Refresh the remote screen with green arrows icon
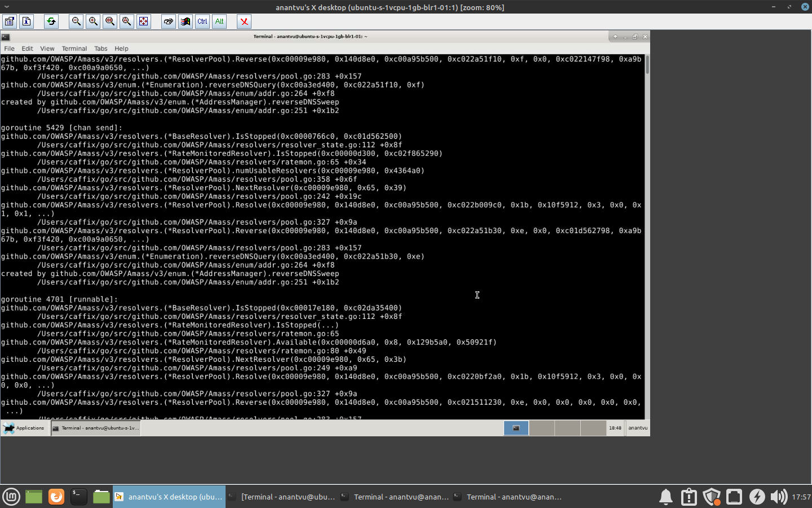812x508 pixels. 51,21
